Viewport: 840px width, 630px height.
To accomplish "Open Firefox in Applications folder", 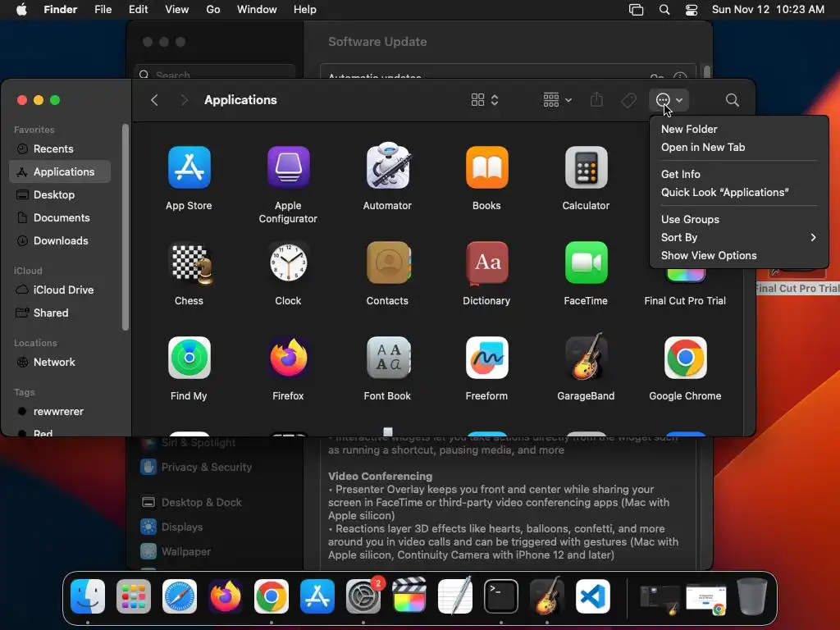I will (x=288, y=358).
